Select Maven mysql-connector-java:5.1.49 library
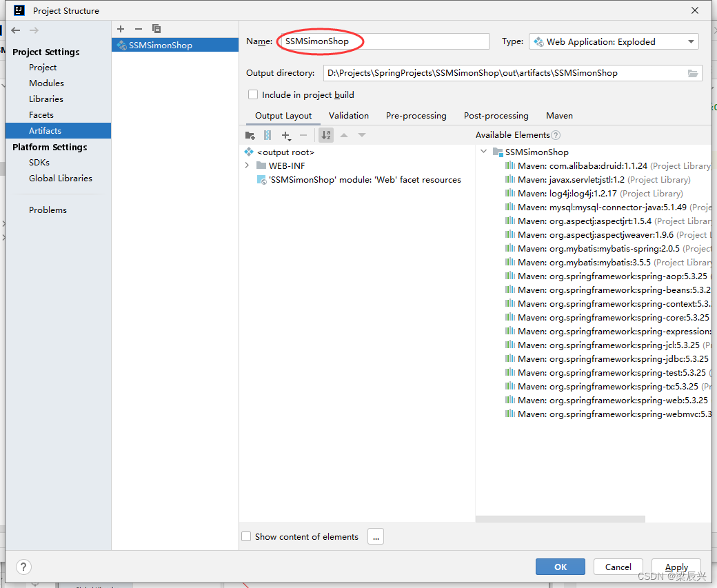This screenshot has width=717, height=588. 608,207
